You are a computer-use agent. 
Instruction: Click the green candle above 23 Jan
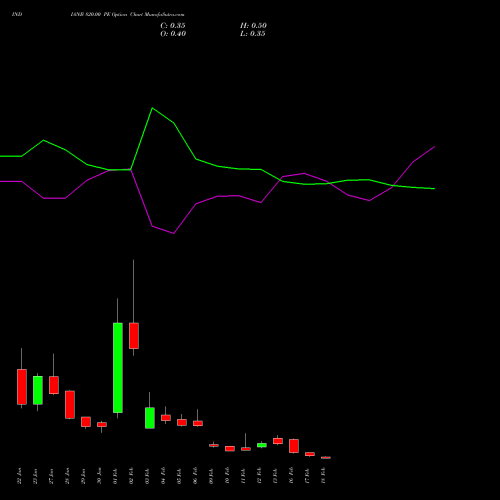click(x=38, y=390)
